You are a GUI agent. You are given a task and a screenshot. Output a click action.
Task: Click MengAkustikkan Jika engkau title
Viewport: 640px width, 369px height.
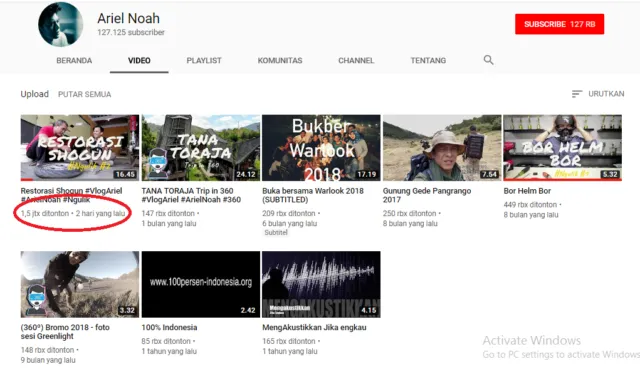pos(314,327)
